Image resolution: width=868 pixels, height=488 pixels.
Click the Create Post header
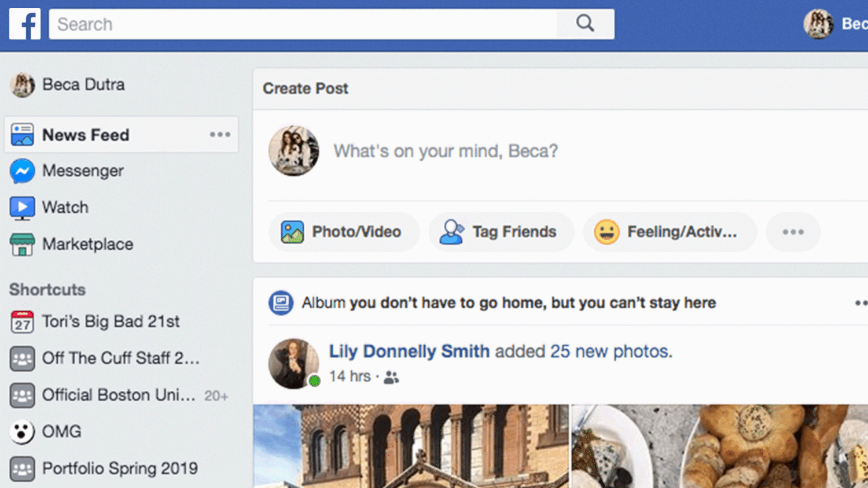coord(306,88)
